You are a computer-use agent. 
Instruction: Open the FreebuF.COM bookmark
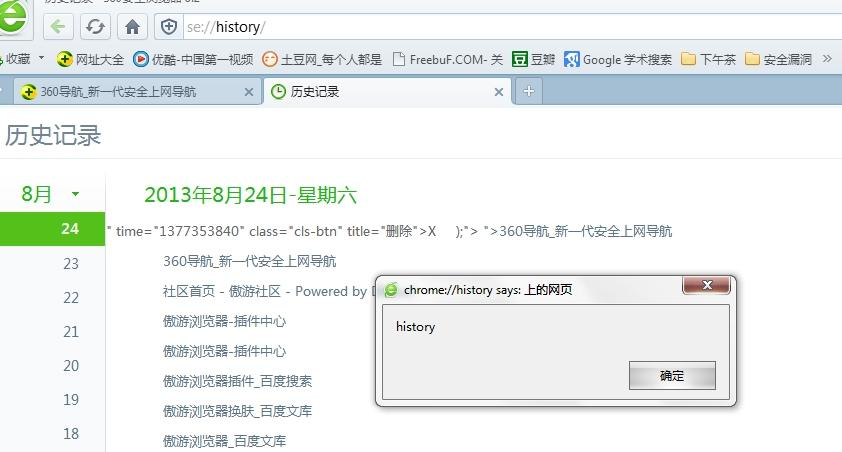tap(447, 59)
